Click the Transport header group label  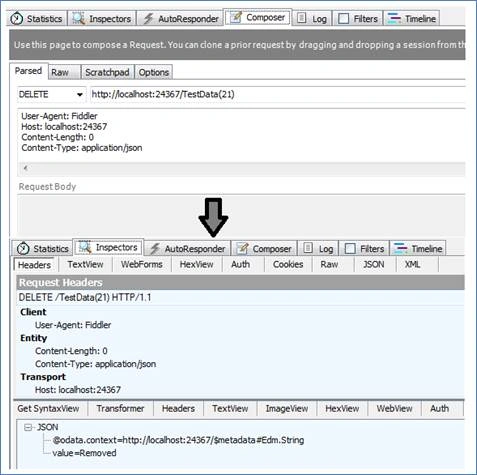click(43, 377)
